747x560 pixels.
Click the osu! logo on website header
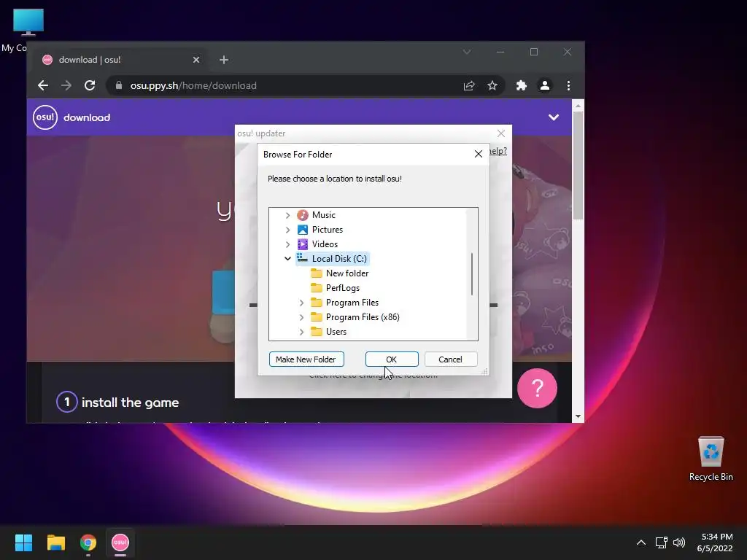pyautogui.click(x=45, y=117)
